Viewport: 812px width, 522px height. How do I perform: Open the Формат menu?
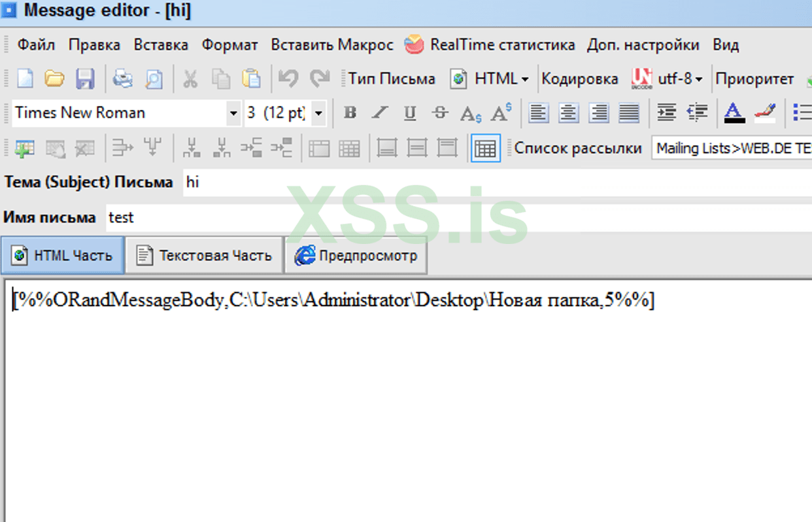pyautogui.click(x=229, y=45)
